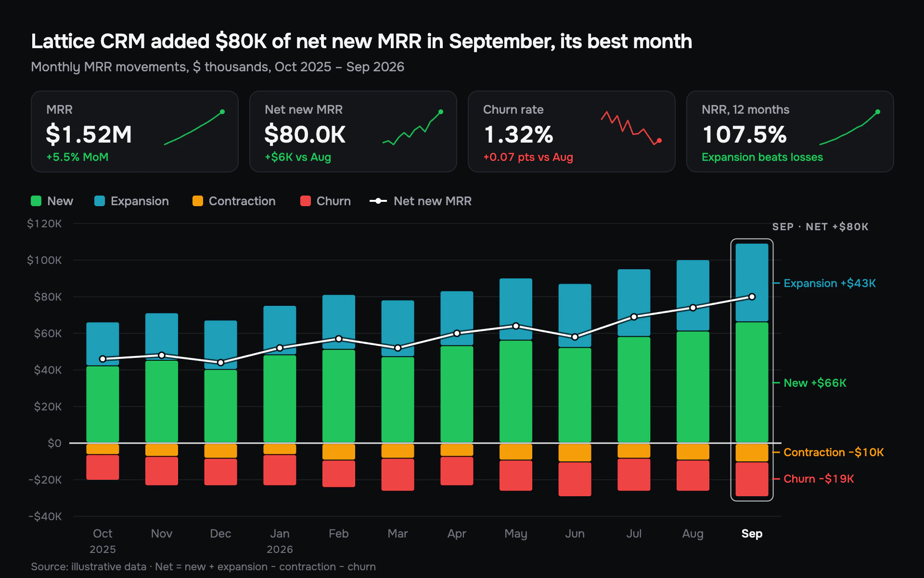924x578 pixels.
Task: Click the SEP · NET +$80K label
Action: (x=820, y=227)
